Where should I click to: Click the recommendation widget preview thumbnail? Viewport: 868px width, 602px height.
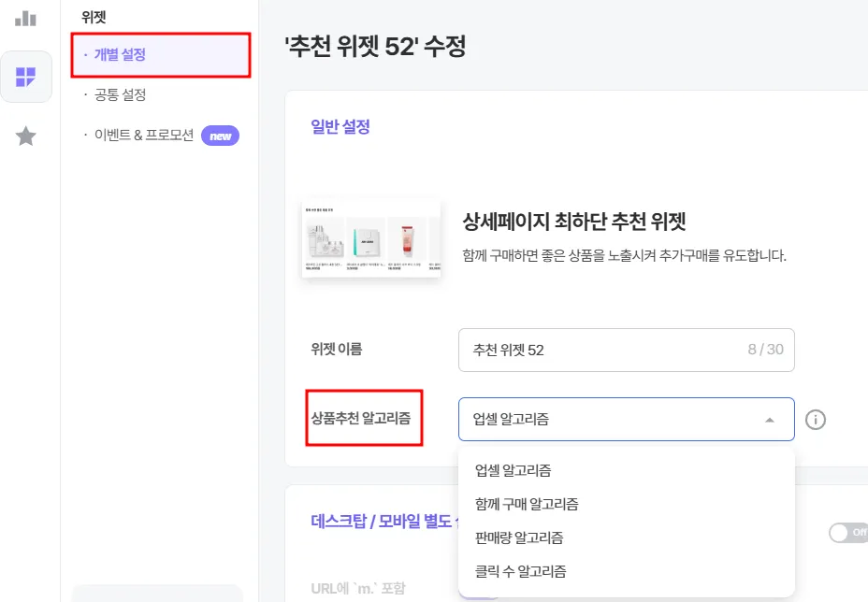(371, 237)
